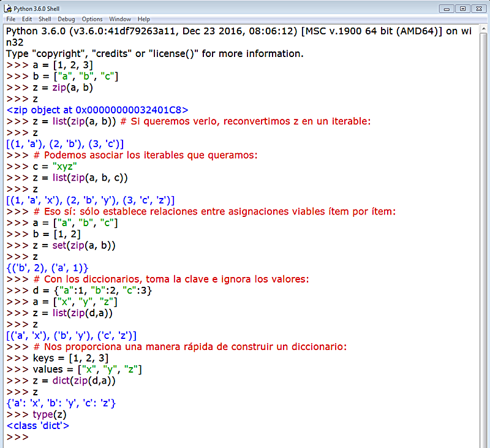Open the File menu
This screenshot has height=448, width=490.
pyautogui.click(x=10, y=19)
